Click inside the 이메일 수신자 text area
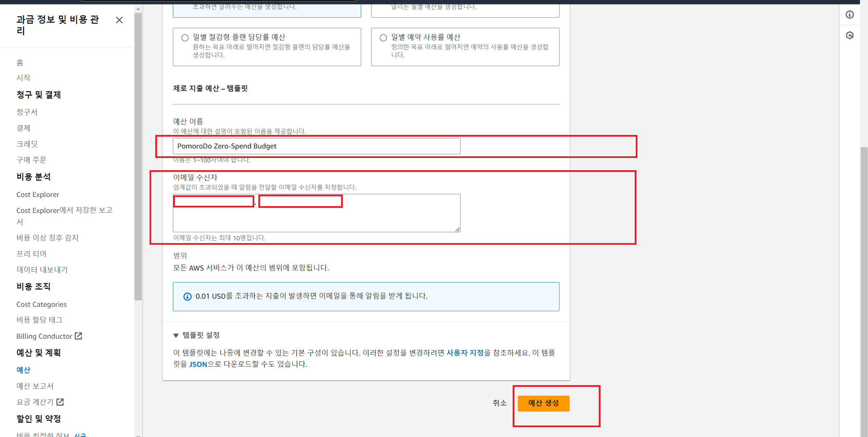The height and width of the screenshot is (437, 868). click(x=316, y=219)
